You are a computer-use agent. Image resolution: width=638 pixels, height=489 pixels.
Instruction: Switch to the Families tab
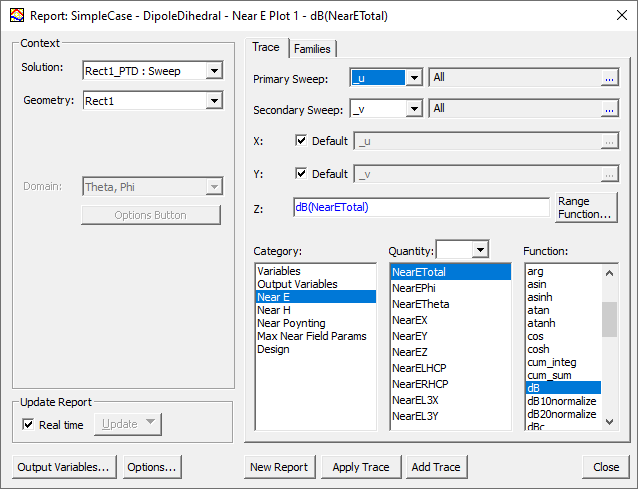pyautogui.click(x=312, y=49)
